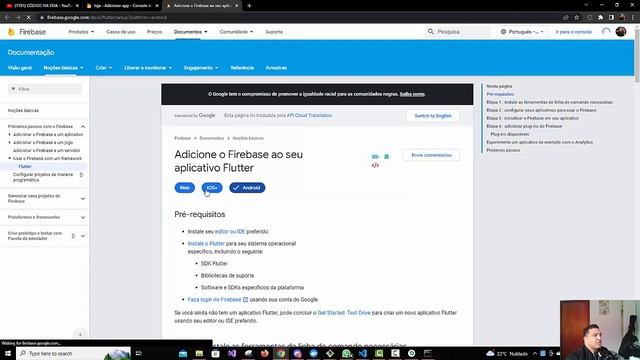This screenshot has height=360, width=640.
Task: Open the Chrome extensions puzzle icon
Action: (x=600, y=18)
